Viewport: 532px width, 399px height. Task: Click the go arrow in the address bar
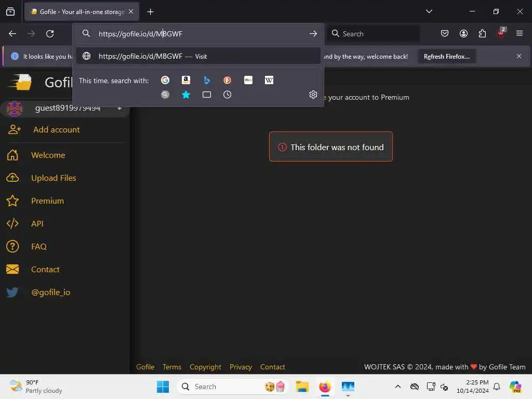pyautogui.click(x=313, y=34)
